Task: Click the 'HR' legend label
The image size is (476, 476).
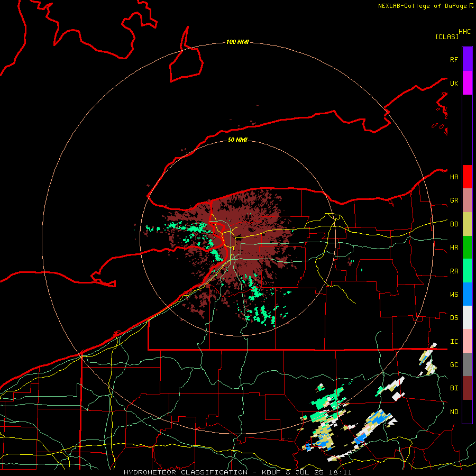Action: (454, 248)
